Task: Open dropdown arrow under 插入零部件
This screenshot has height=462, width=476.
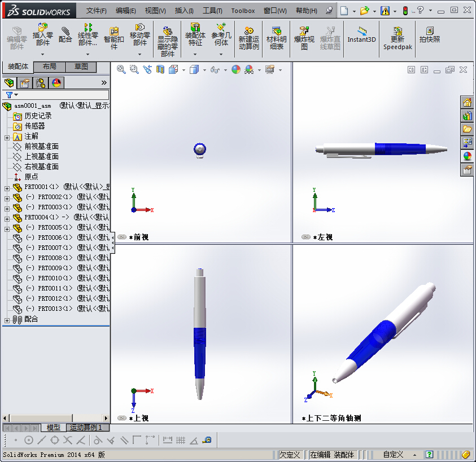Action: coord(43,54)
